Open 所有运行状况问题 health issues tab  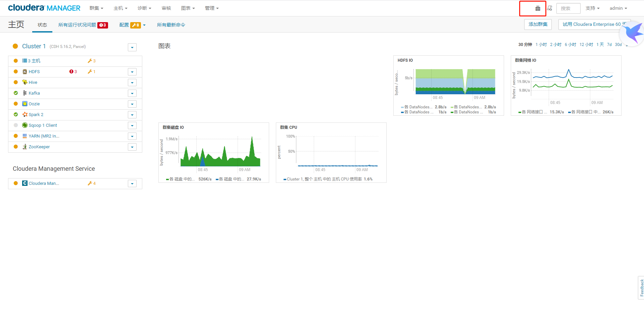(x=83, y=25)
